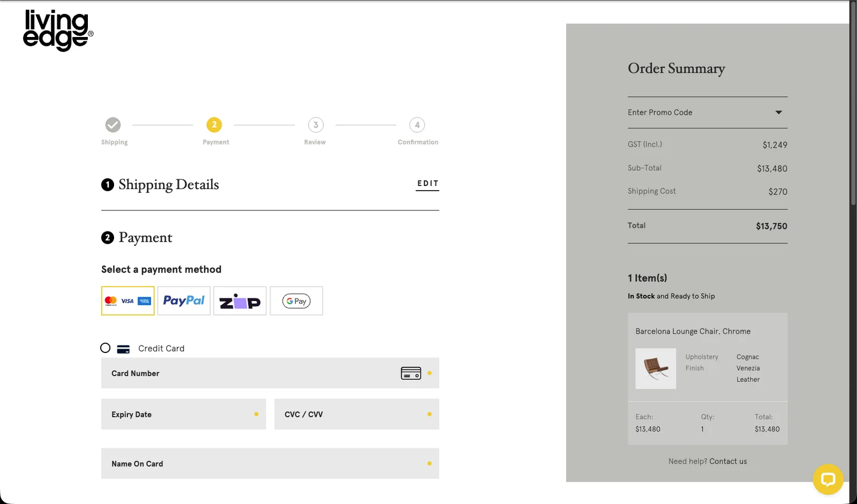
Task: Click Select a payment method heading
Action: (161, 269)
